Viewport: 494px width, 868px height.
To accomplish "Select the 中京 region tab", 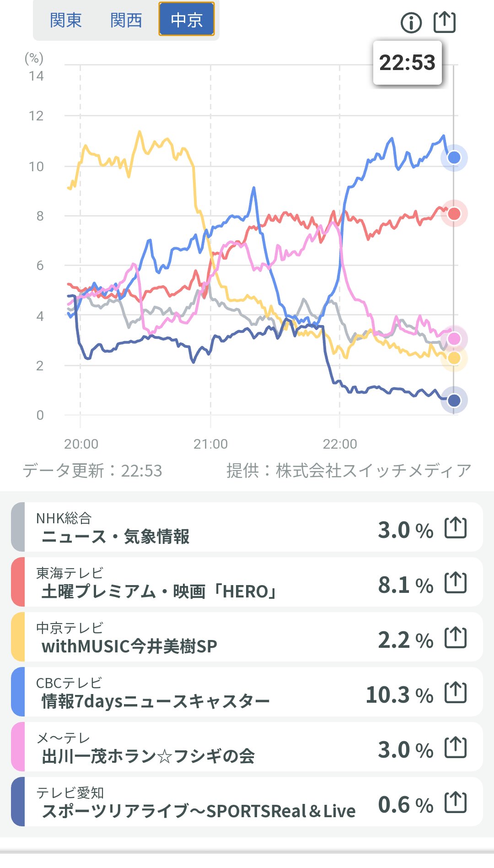I will point(186,20).
